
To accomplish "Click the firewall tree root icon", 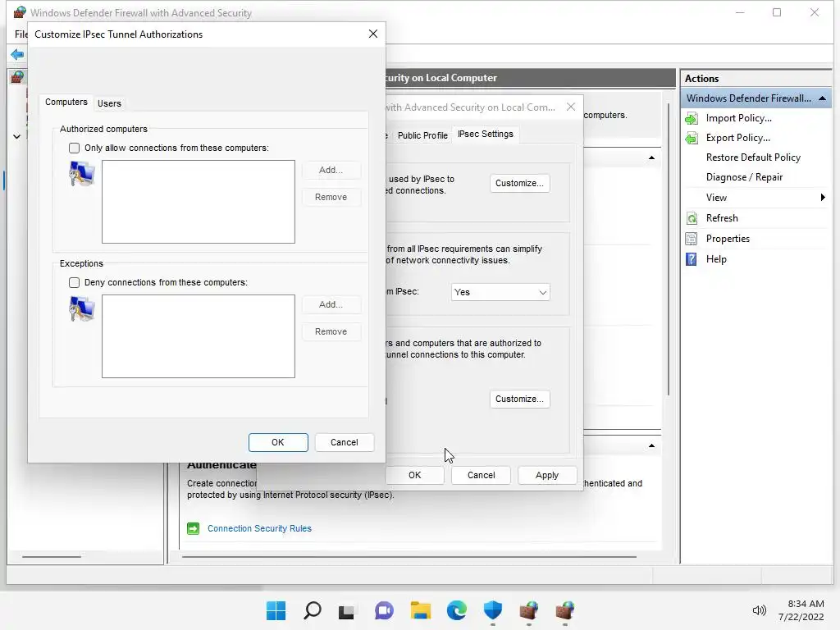I will [17, 77].
